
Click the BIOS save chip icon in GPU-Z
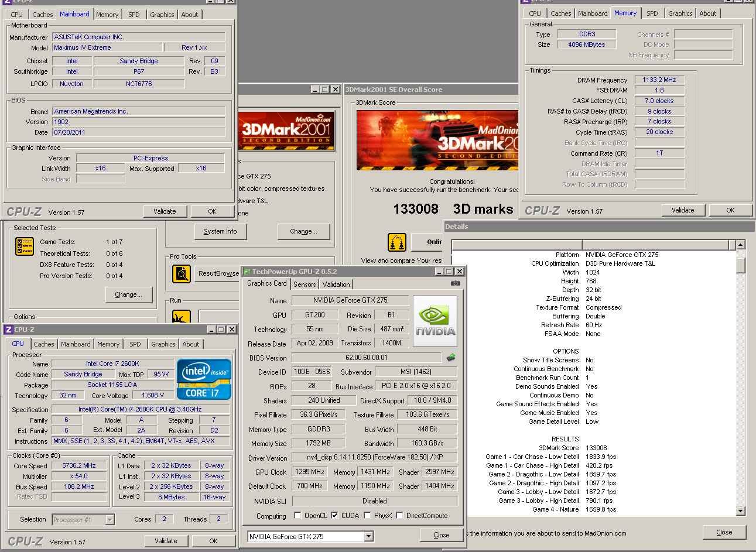(x=451, y=357)
